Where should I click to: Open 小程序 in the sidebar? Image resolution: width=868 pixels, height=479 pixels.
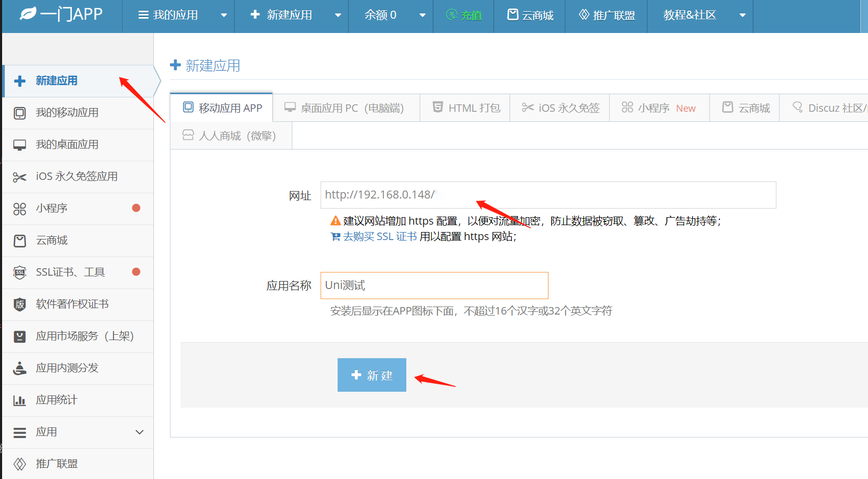click(78, 209)
